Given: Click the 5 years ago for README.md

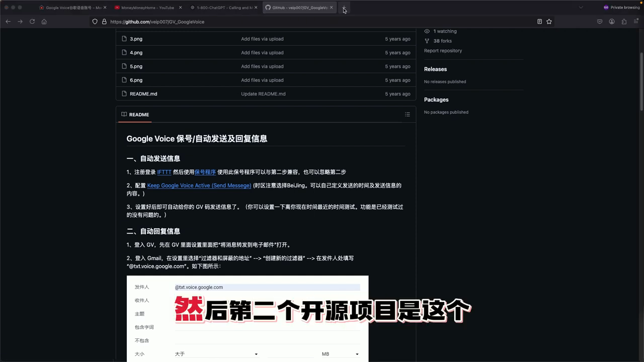Looking at the screenshot, I should [397, 94].
